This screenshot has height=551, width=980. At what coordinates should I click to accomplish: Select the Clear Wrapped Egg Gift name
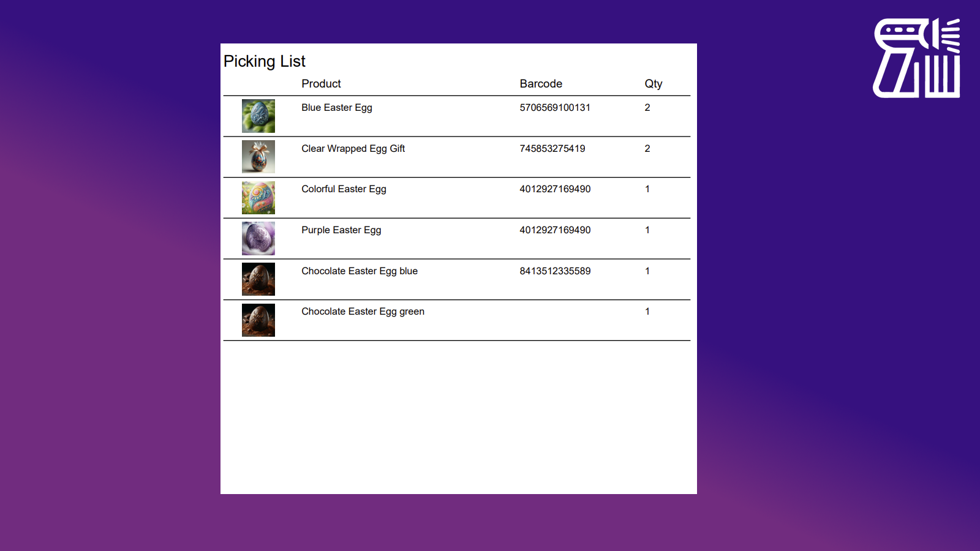coord(353,149)
